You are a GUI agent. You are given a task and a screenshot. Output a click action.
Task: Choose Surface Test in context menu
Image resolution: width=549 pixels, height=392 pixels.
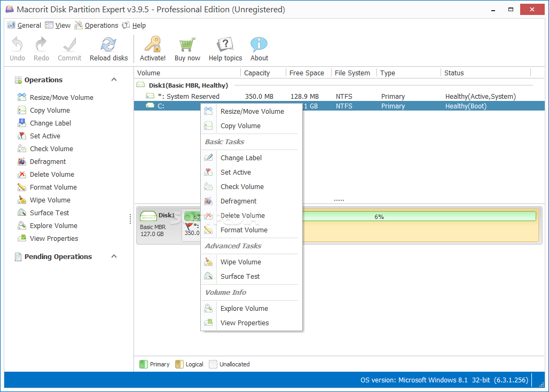point(252,276)
